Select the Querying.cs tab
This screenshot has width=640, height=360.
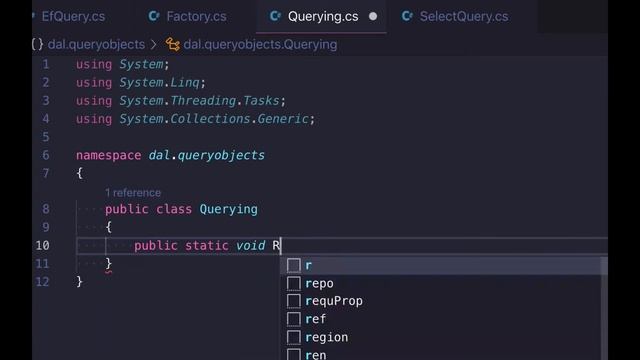click(x=322, y=16)
